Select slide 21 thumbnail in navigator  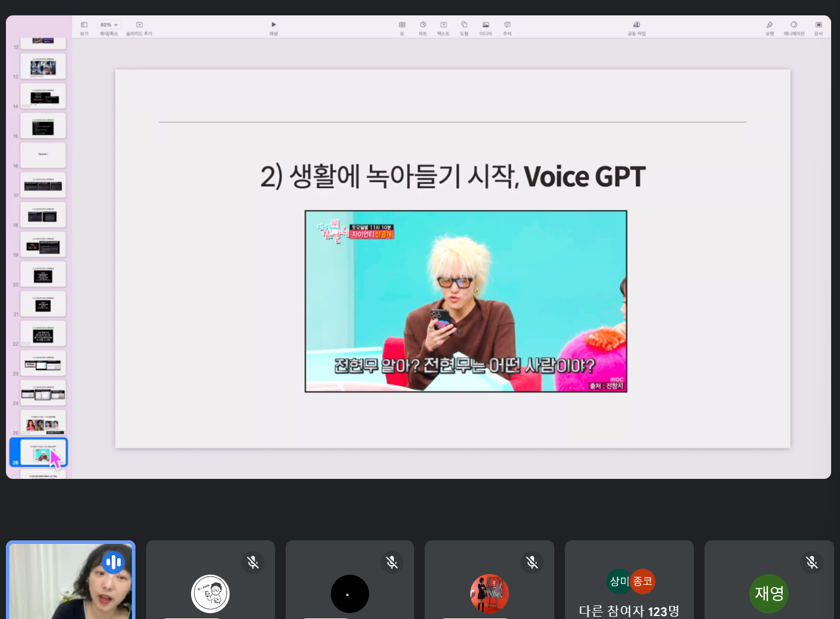[x=43, y=304]
